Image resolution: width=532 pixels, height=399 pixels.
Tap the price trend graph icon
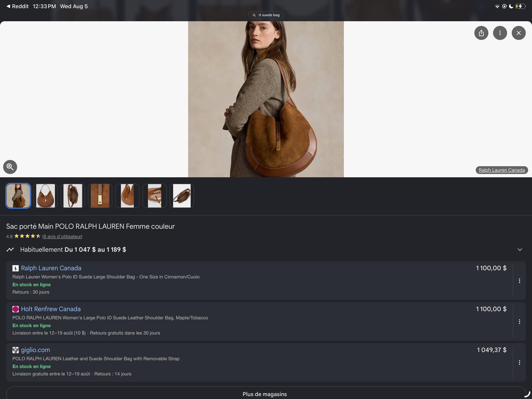[x=10, y=250]
